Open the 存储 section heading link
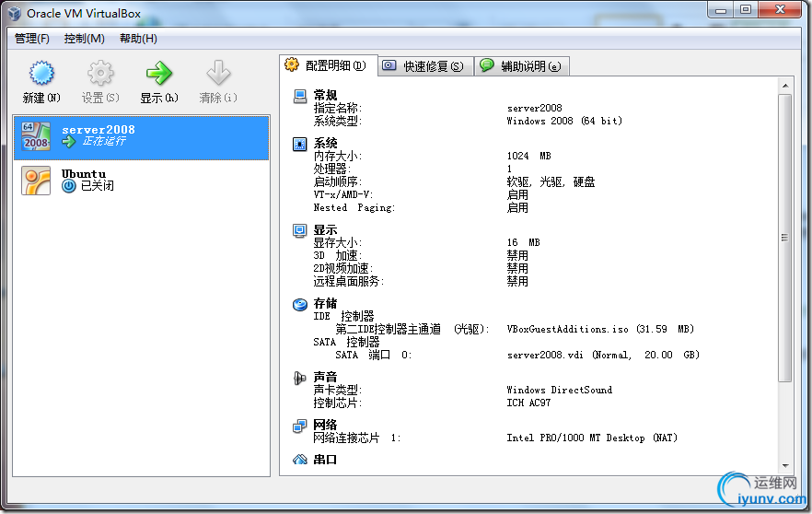812x514 pixels. [325, 304]
